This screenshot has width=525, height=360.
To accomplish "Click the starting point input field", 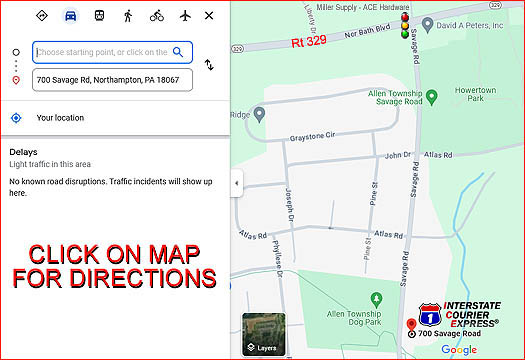I will click(112, 52).
